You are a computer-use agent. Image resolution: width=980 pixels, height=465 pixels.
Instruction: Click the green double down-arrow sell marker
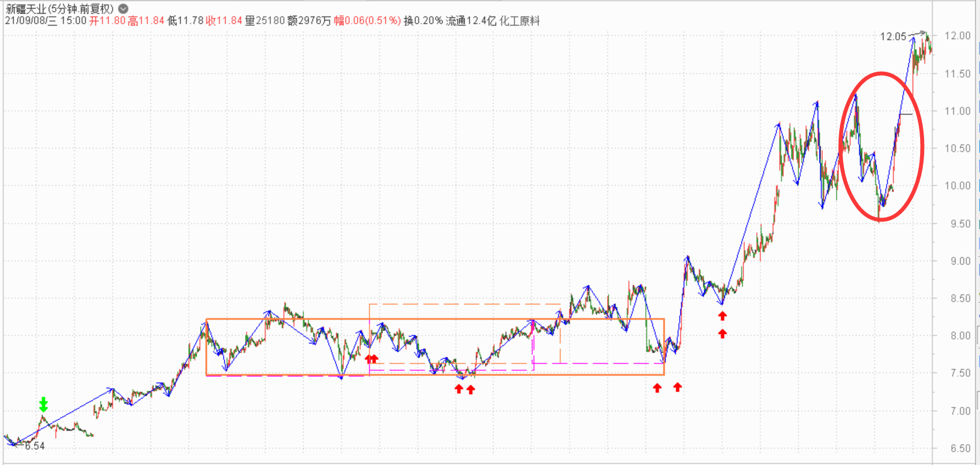point(44,404)
